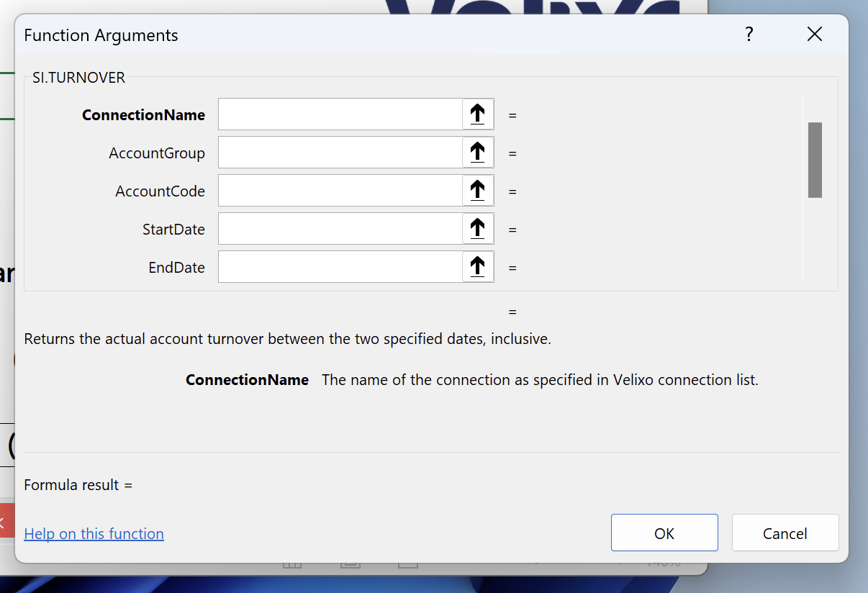Click the bold ConnectionName argument label
This screenshot has height=593, width=868.
(143, 115)
